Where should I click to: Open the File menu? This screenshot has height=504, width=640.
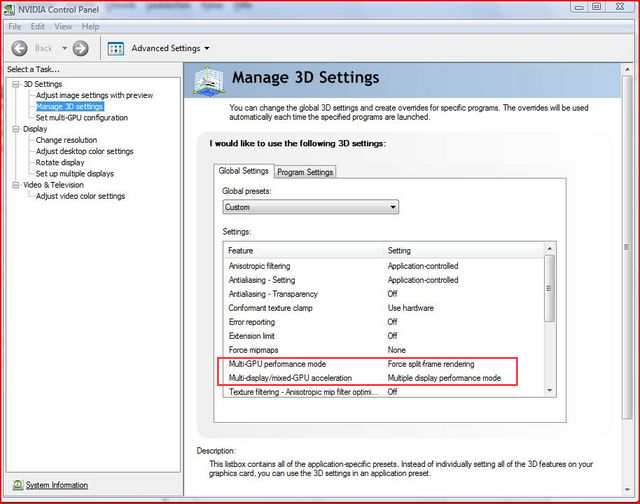coord(15,27)
